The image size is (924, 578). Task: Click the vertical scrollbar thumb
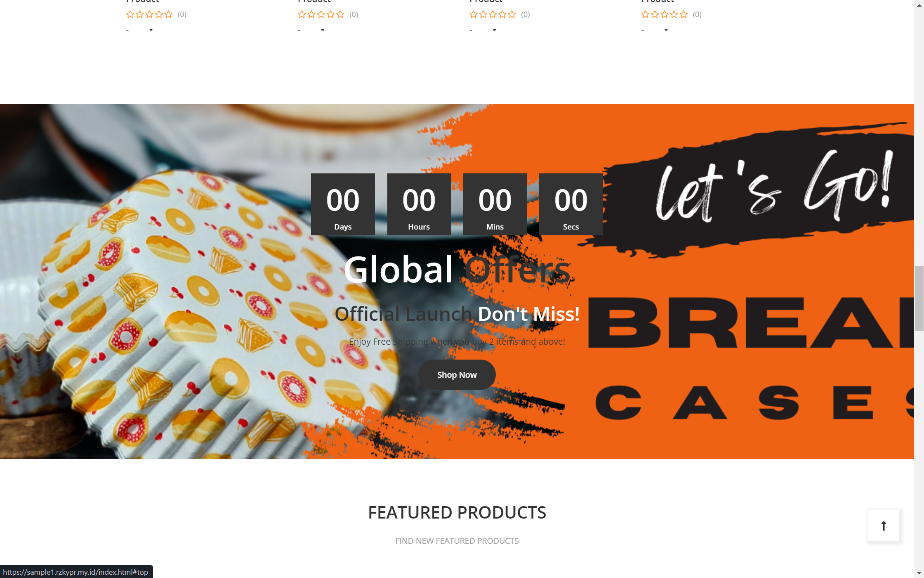click(919, 298)
